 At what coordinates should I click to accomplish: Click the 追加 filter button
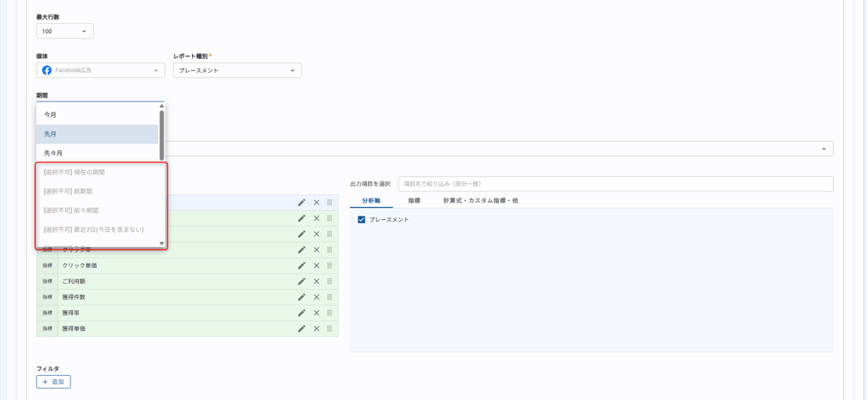tap(53, 382)
